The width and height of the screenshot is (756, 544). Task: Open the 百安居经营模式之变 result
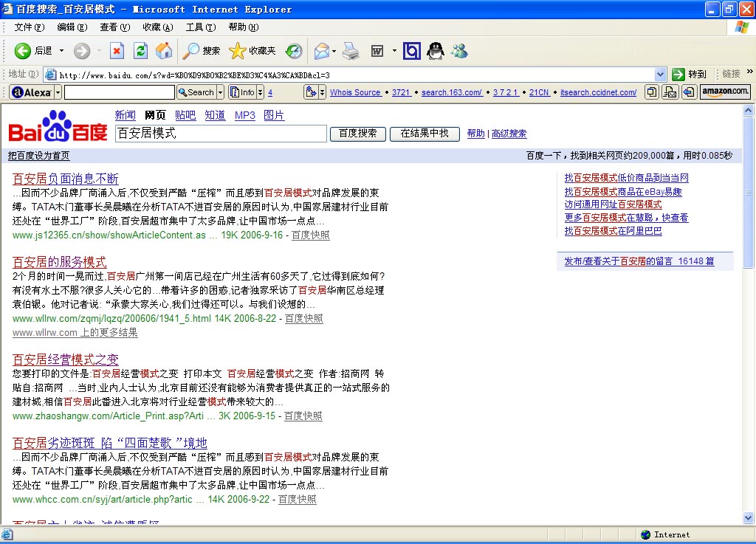tap(66, 359)
